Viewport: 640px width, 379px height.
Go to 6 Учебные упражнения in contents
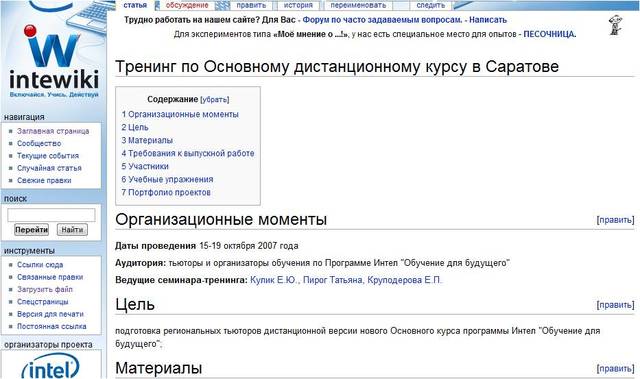(x=167, y=180)
